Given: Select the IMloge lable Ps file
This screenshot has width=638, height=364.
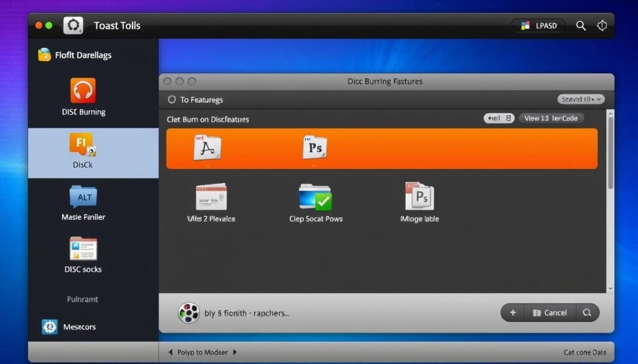Looking at the screenshot, I should point(419,197).
